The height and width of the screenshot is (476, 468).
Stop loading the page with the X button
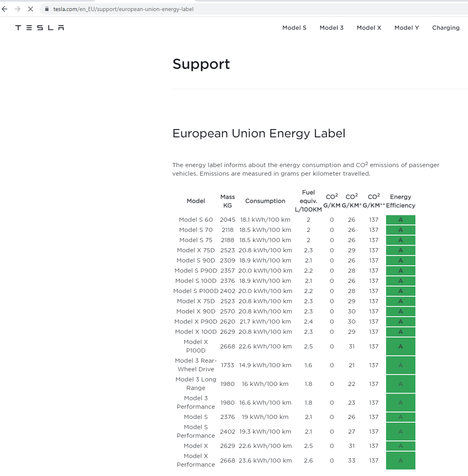pos(30,9)
